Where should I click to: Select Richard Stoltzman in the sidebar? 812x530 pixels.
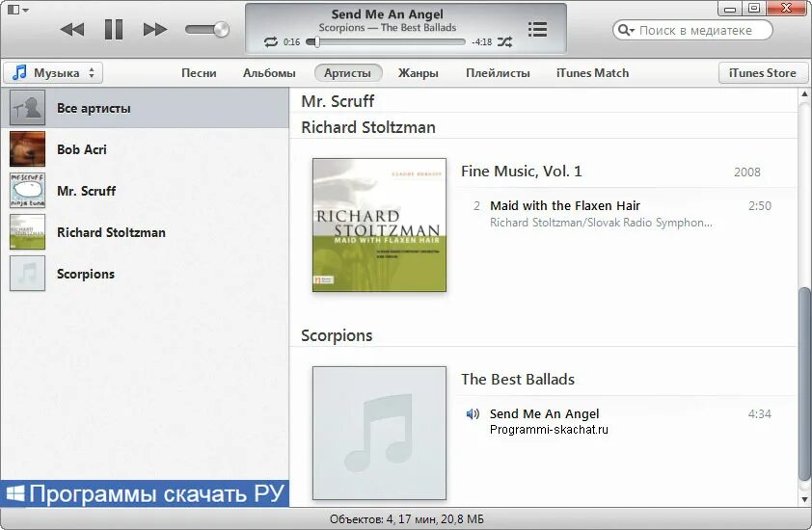(x=145, y=232)
